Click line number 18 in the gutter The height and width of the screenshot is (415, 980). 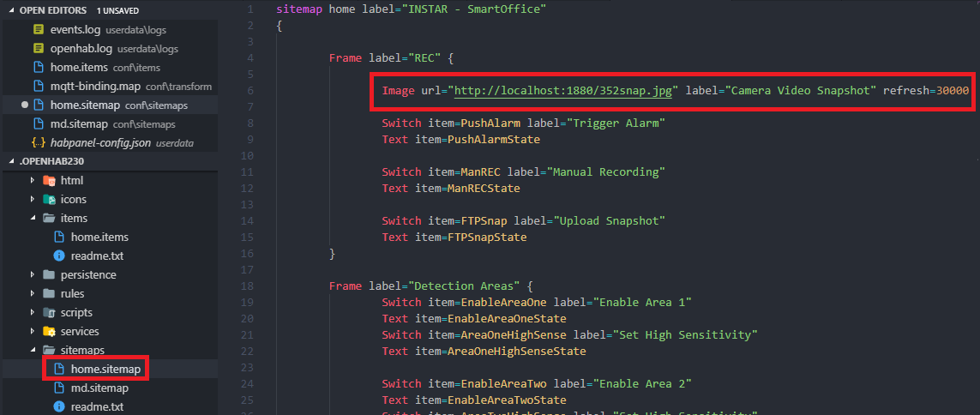click(x=249, y=286)
